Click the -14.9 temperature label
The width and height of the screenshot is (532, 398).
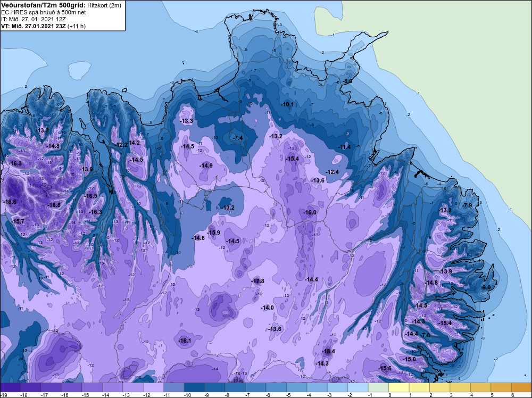(206, 165)
